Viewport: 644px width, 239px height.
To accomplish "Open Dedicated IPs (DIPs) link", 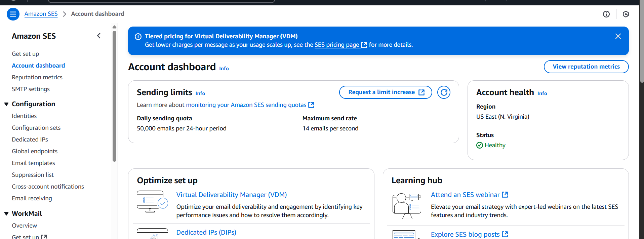I will [206, 232].
